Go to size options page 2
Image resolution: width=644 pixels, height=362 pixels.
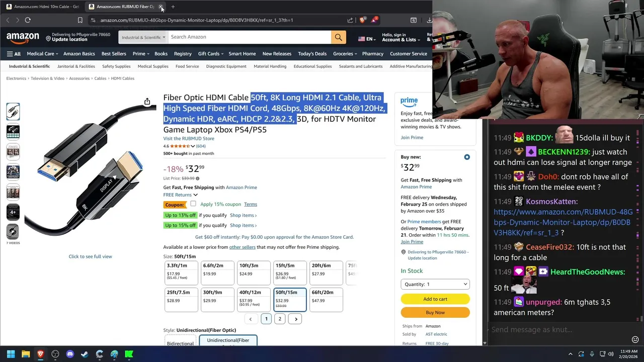[x=280, y=319]
